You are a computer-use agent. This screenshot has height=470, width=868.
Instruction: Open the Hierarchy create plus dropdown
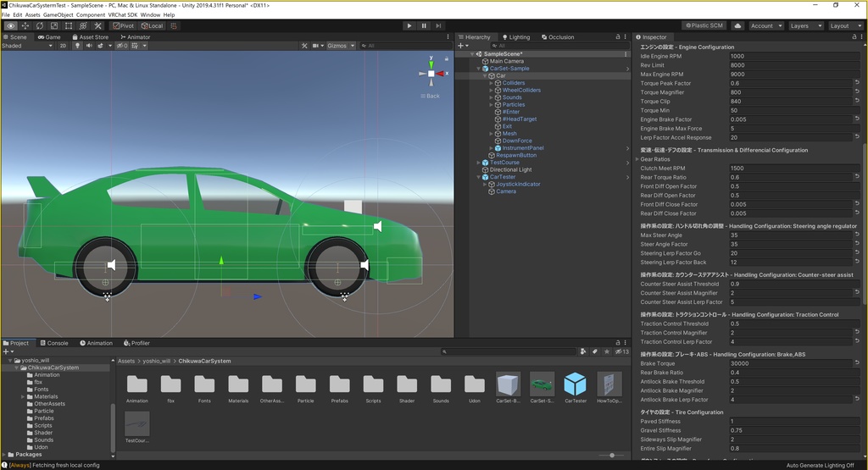pos(464,46)
